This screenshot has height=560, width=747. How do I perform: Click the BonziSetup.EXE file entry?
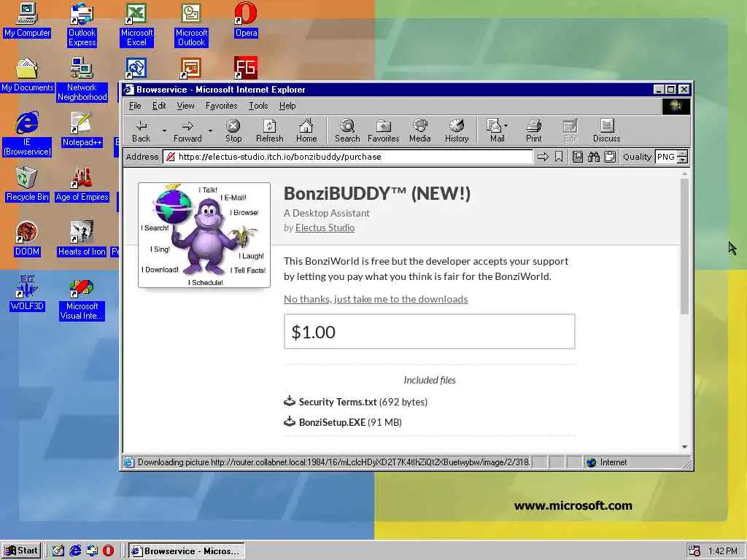click(343, 422)
